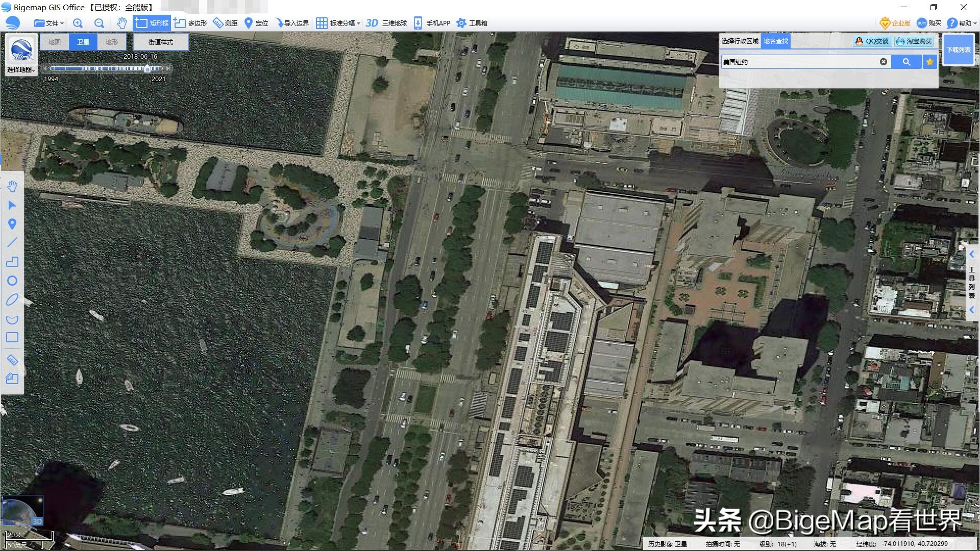Switch map type to 地形 terrain
980x551 pixels.
click(x=111, y=42)
